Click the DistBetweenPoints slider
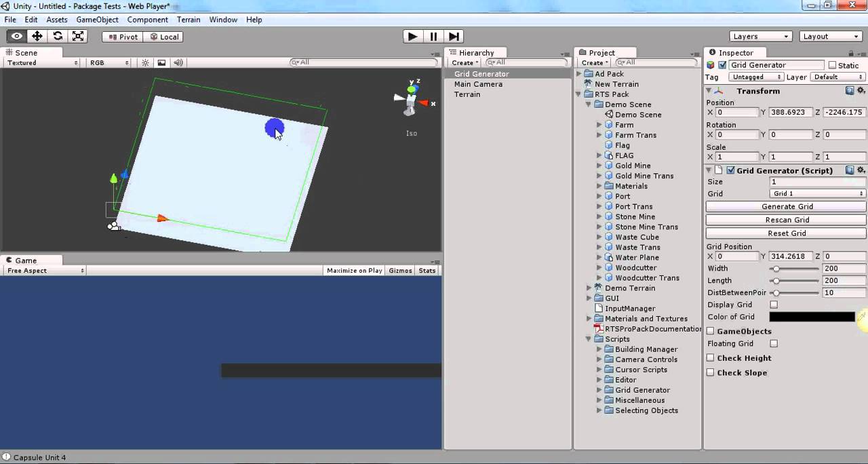Screen dimensions: 868x464 point(794,293)
